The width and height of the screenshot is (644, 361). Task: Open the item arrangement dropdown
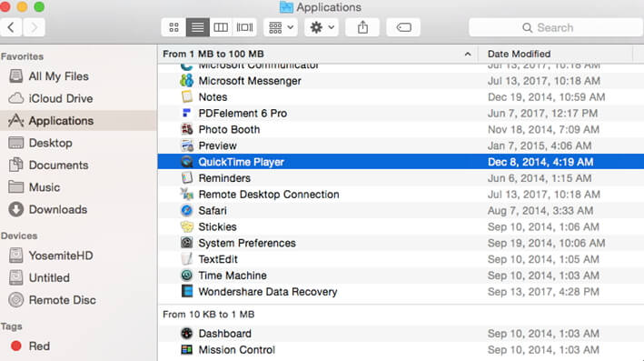coord(281,27)
